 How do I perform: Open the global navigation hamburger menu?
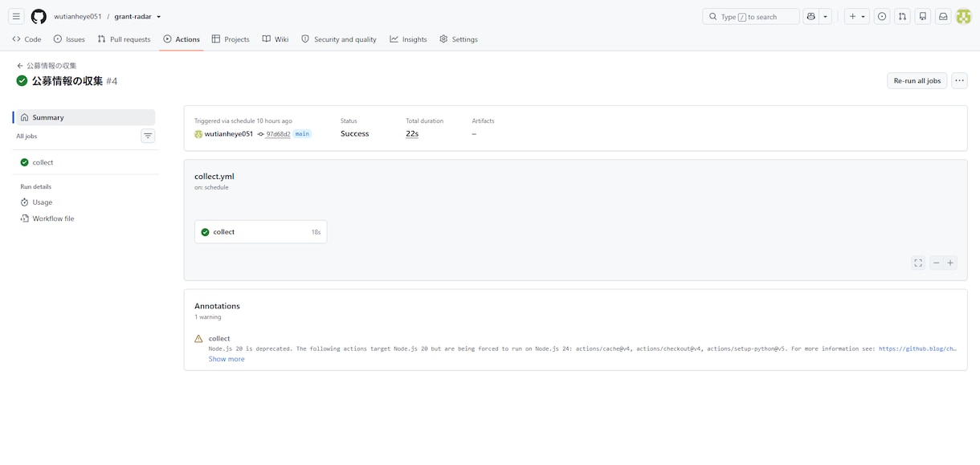[x=16, y=16]
